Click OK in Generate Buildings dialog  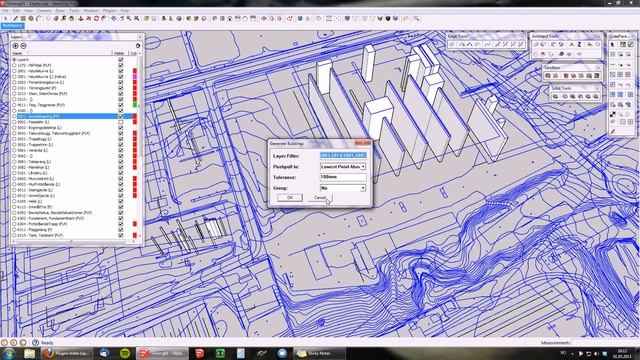coord(290,198)
